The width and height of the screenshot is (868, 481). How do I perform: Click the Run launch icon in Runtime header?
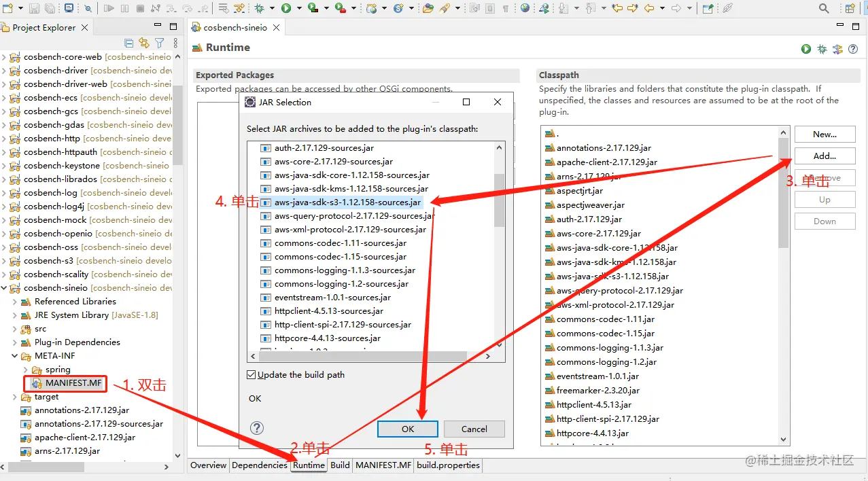point(806,49)
